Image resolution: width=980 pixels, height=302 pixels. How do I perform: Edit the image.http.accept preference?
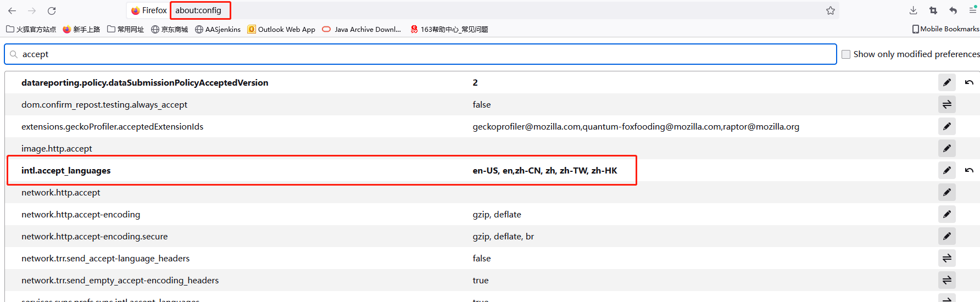946,148
